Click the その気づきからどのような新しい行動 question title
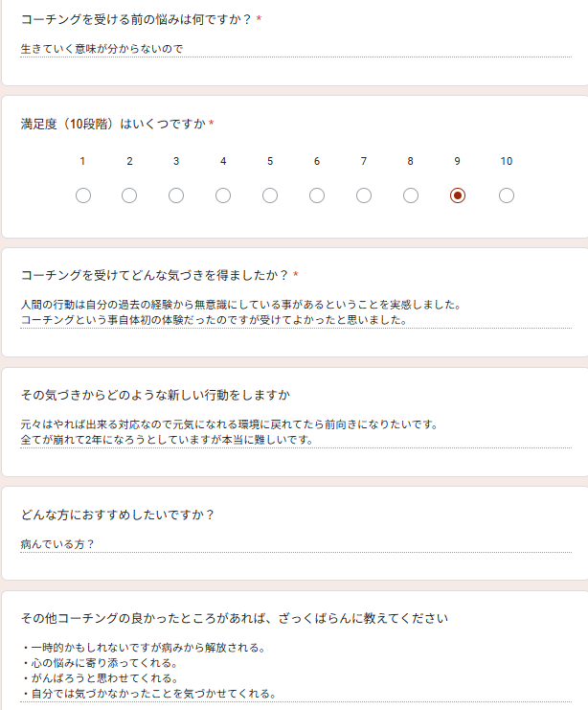 click(x=155, y=395)
